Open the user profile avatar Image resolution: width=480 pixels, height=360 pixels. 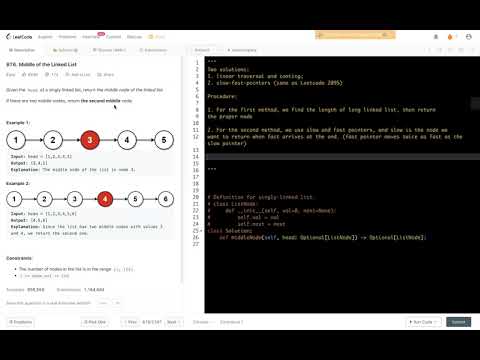(469, 37)
